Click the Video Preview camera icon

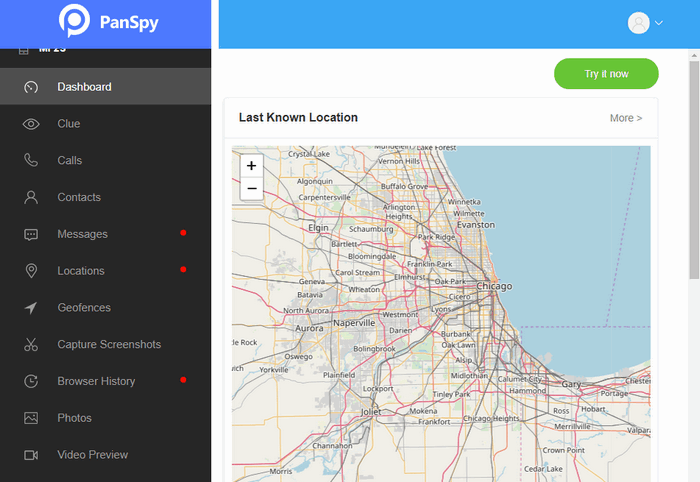click(31, 455)
